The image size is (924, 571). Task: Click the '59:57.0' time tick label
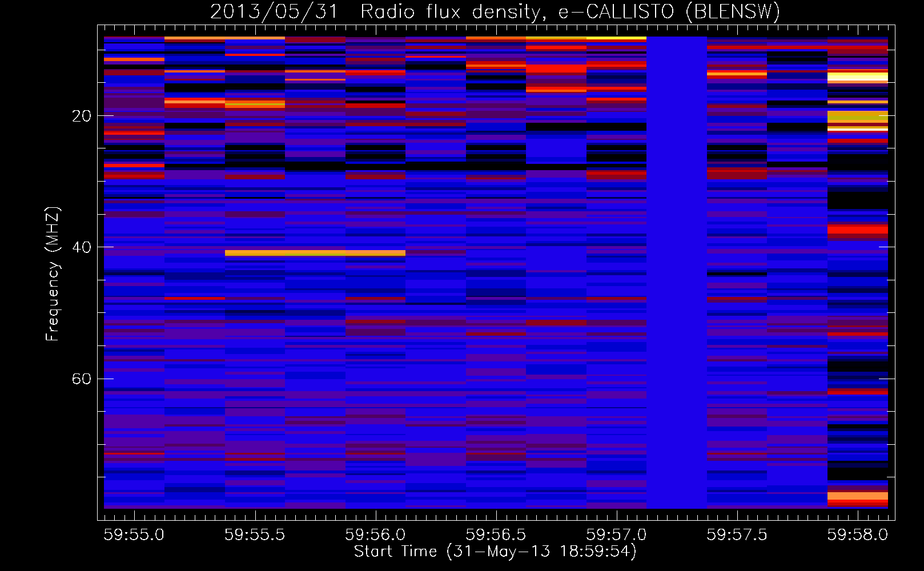click(617, 535)
